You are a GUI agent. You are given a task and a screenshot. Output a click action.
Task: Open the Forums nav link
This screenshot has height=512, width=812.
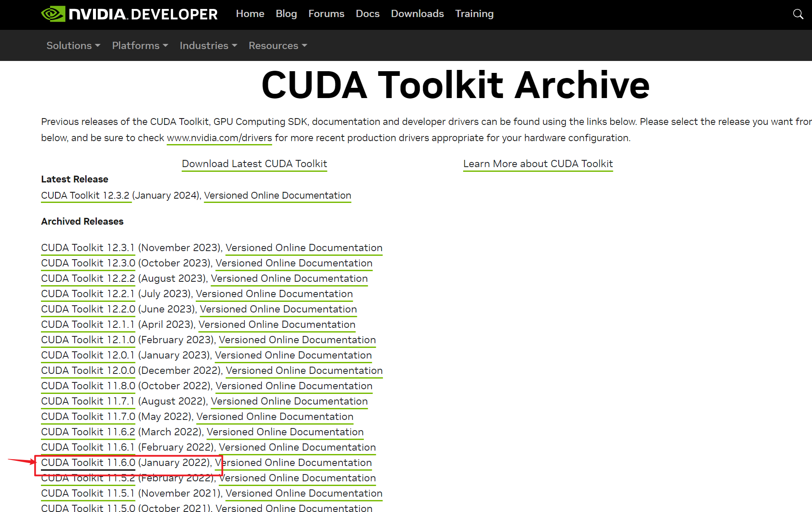326,14
